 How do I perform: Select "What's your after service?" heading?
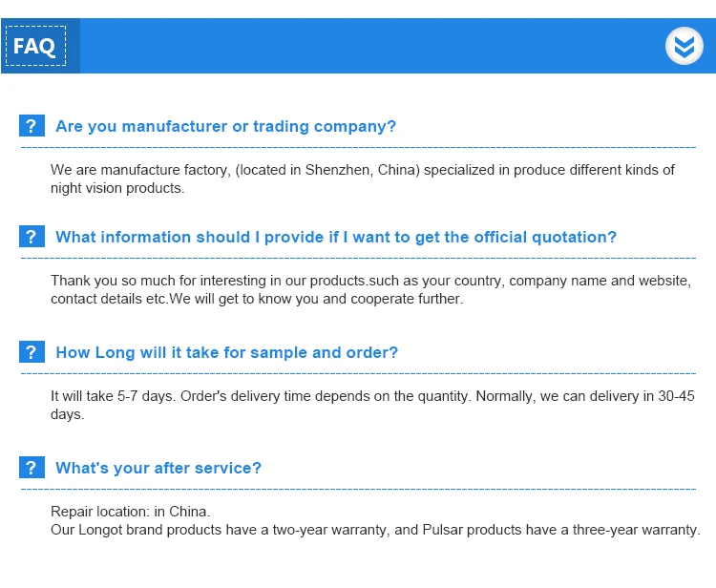coord(158,468)
